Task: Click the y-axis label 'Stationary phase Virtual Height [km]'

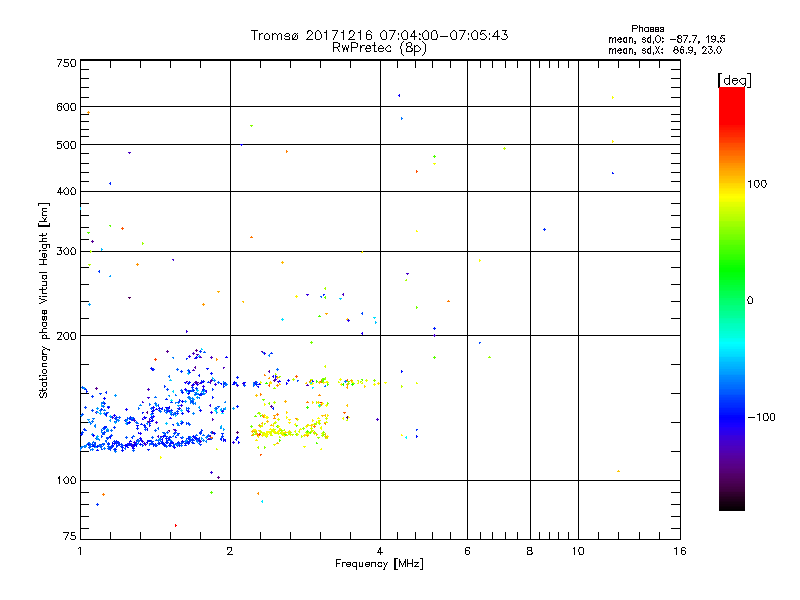Action: [44, 301]
